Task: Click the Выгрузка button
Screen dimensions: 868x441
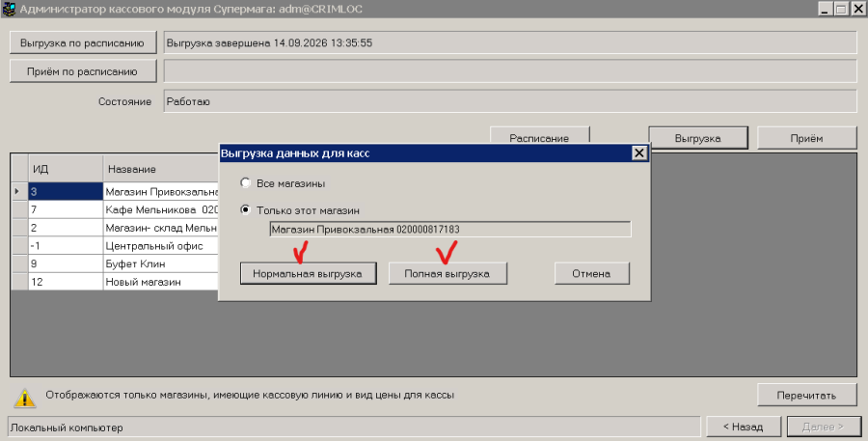Action: [698, 138]
